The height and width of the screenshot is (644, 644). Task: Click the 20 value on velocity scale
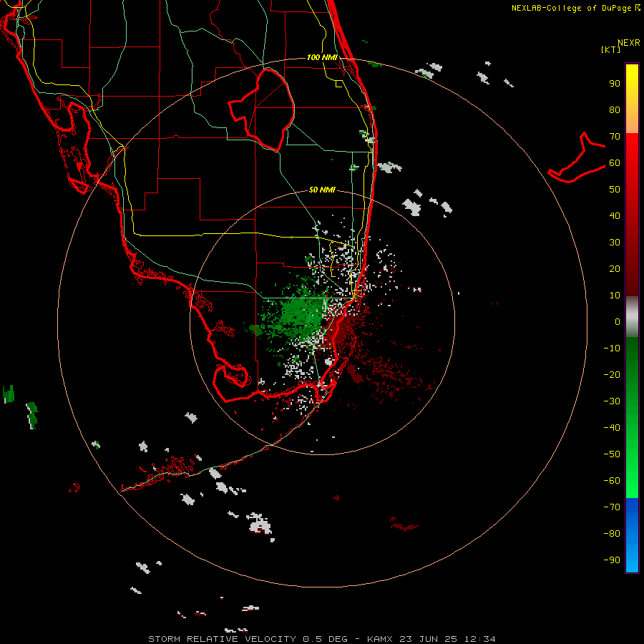[x=615, y=268]
